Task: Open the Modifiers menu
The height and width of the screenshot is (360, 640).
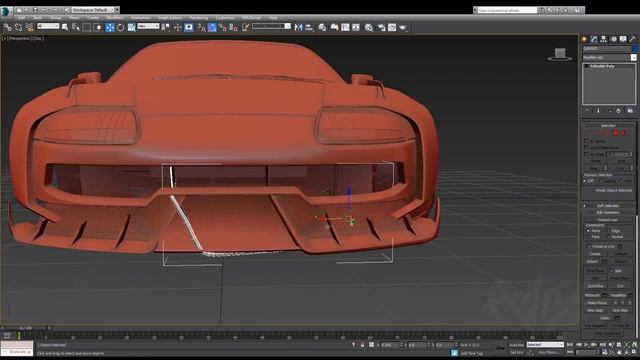Action: 115,18
